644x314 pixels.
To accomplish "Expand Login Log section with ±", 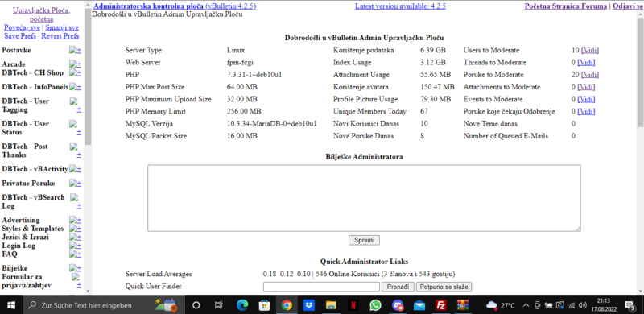I will click(78, 246).
